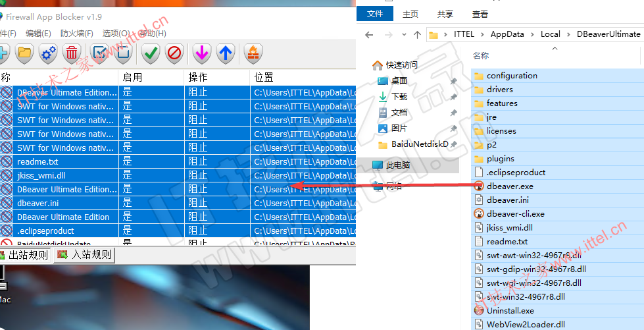Viewport: 644px width, 330px height.
Task: Open the 防火墙(F) menu
Action: point(77,34)
